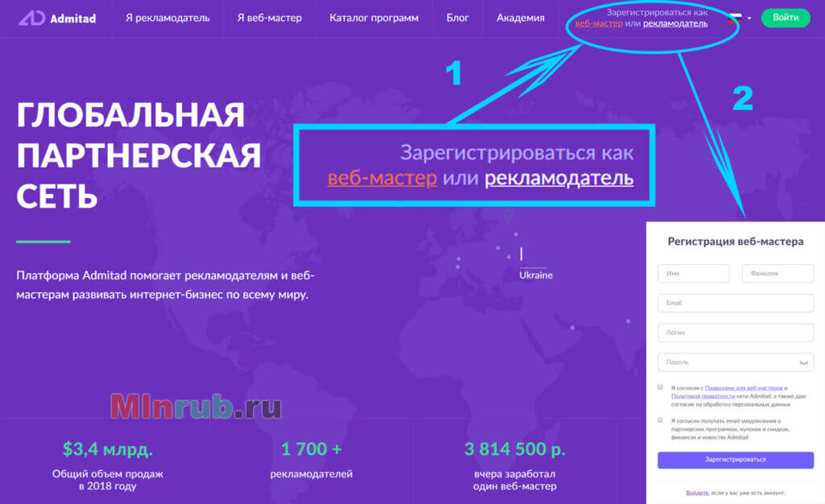This screenshot has width=825, height=504.
Task: Open the Политикой приватности link
Action: point(703,396)
